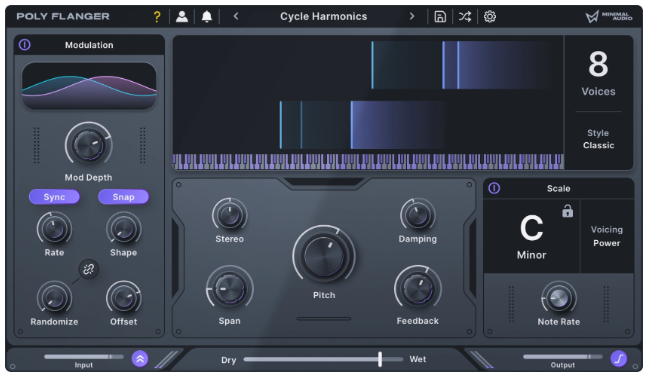
Task: Click the Mod Depth knob
Action: click(x=88, y=145)
